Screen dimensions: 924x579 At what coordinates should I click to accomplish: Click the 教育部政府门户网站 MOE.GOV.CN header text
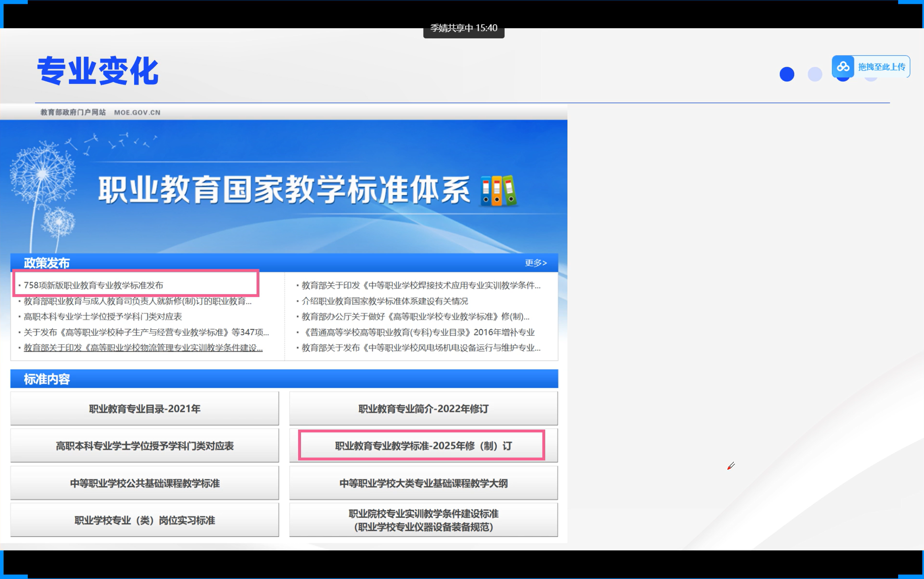(100, 112)
